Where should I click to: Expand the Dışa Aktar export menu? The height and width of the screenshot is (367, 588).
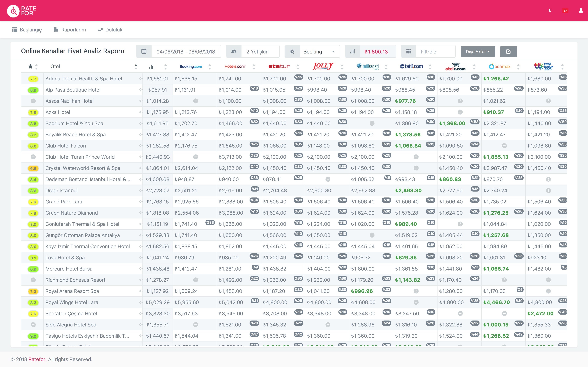point(478,51)
